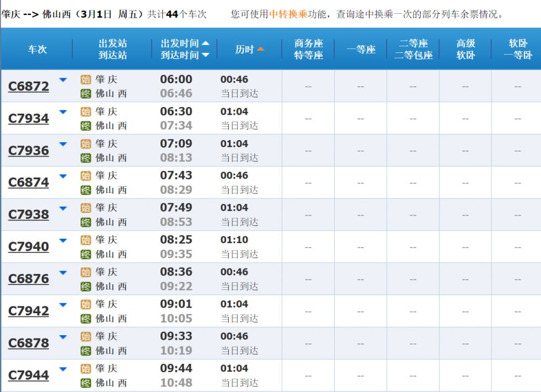
Task: Click the terminal station icon for C7934
Action: (85, 126)
